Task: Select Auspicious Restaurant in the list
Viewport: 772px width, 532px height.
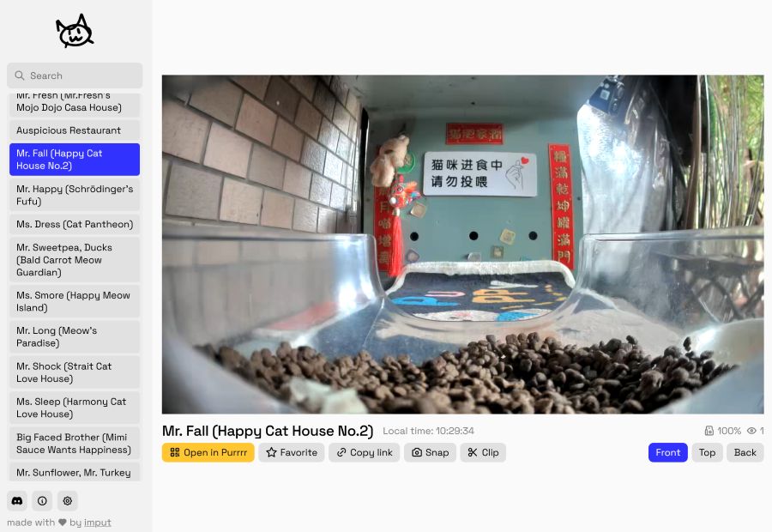Action: 75,130
